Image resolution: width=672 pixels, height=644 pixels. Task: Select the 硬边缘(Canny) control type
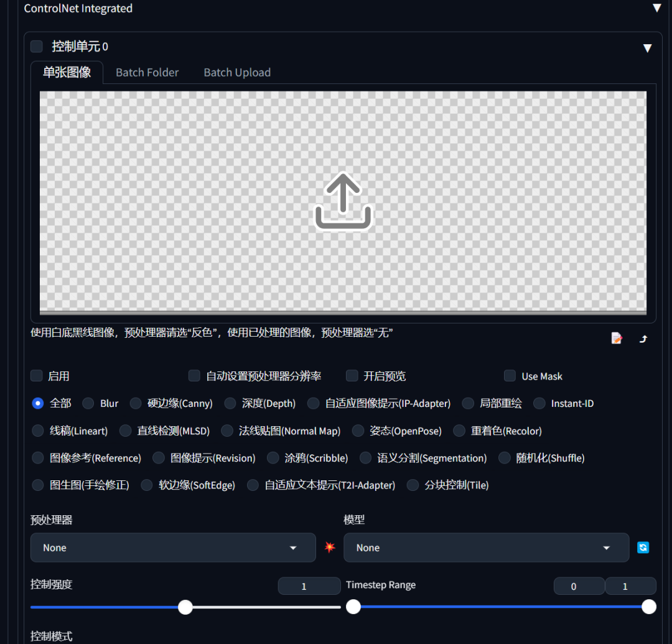[x=136, y=403]
